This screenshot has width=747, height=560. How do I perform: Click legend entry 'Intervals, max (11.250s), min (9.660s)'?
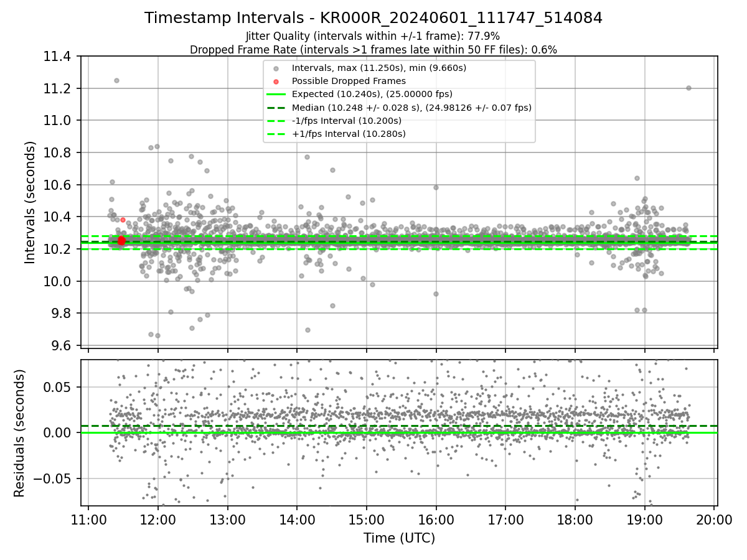379,68
